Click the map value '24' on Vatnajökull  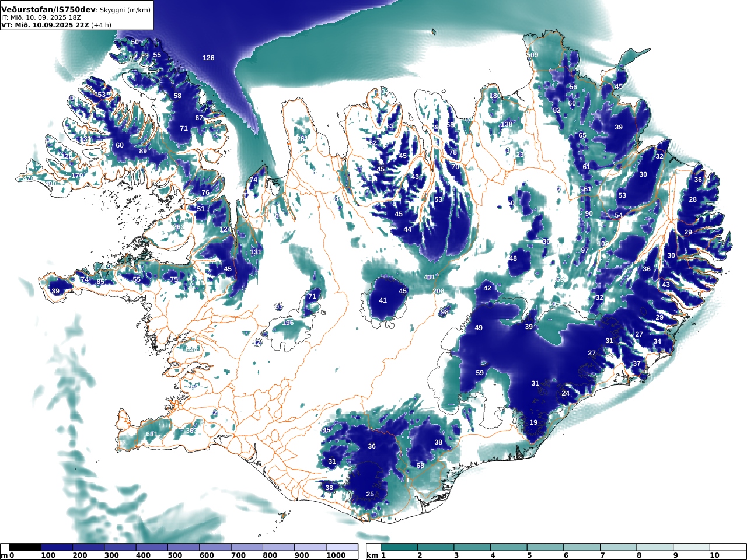pos(566,393)
